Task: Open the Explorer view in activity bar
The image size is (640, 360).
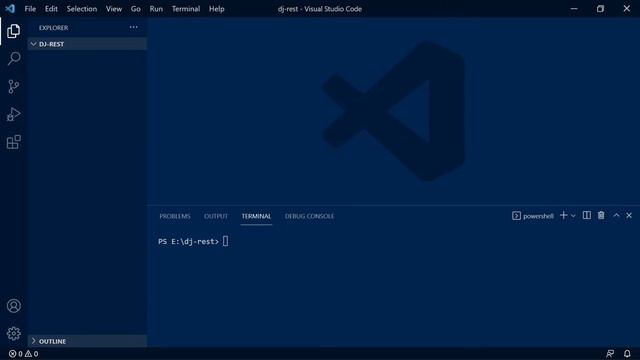Action: 13,31
